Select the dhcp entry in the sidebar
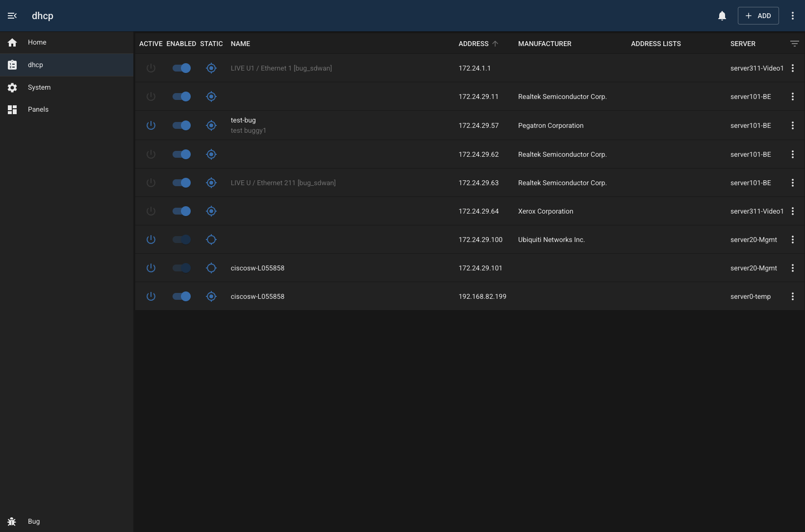Screen dimensions: 805x532 click(35, 65)
